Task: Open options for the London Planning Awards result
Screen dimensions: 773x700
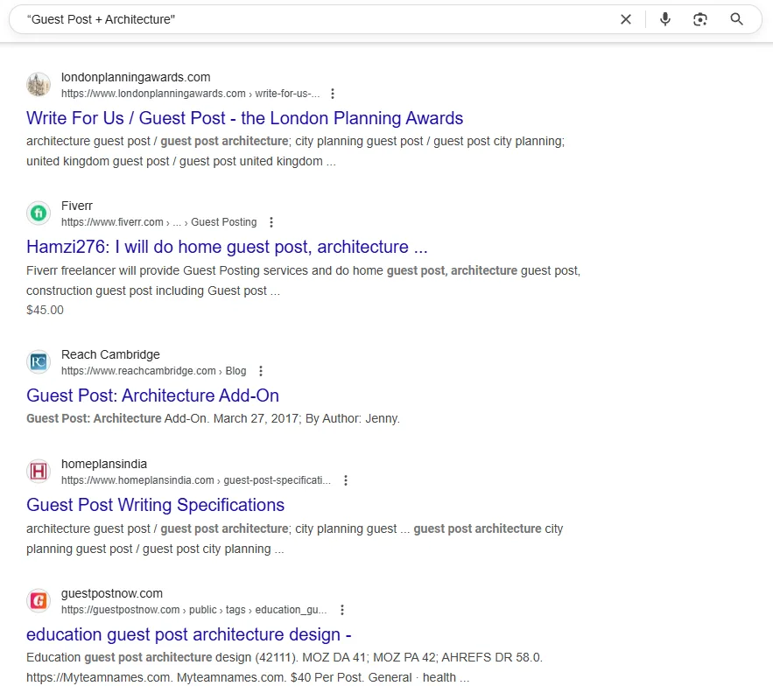Action: click(x=333, y=93)
